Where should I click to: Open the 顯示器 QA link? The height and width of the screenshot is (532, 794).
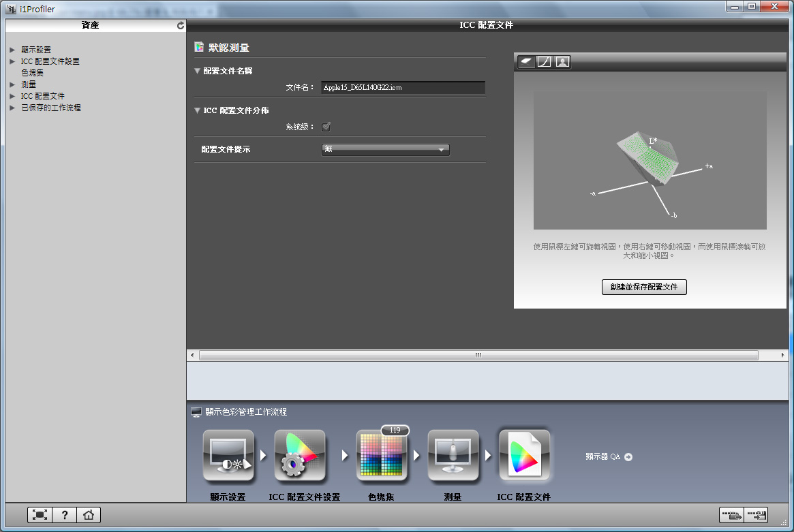point(609,457)
